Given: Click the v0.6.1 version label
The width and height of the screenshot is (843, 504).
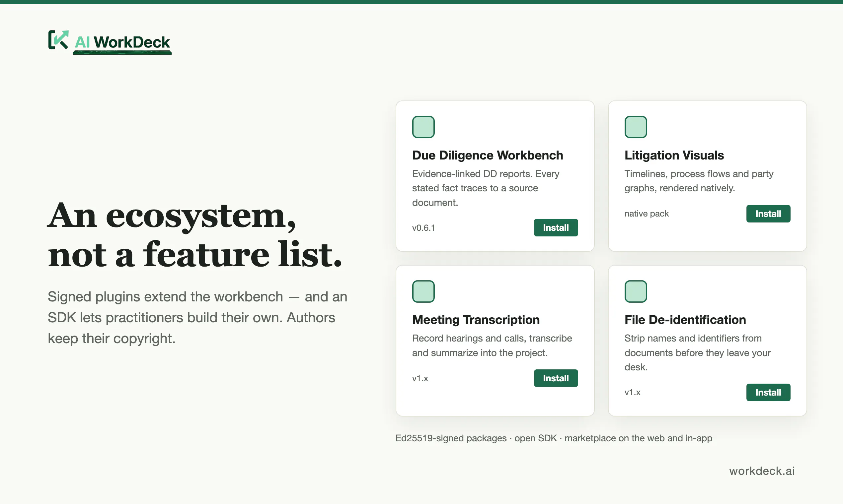Looking at the screenshot, I should pos(423,227).
